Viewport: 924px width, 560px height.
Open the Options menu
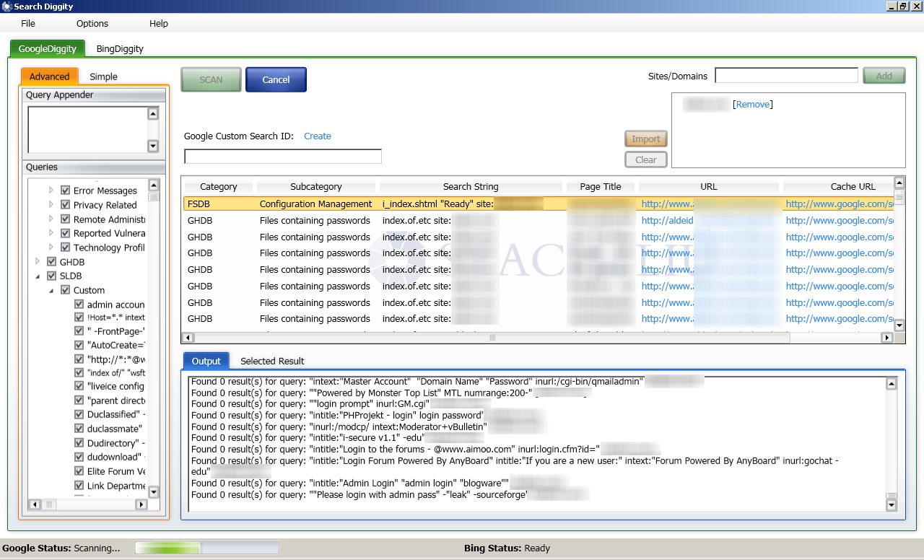92,24
